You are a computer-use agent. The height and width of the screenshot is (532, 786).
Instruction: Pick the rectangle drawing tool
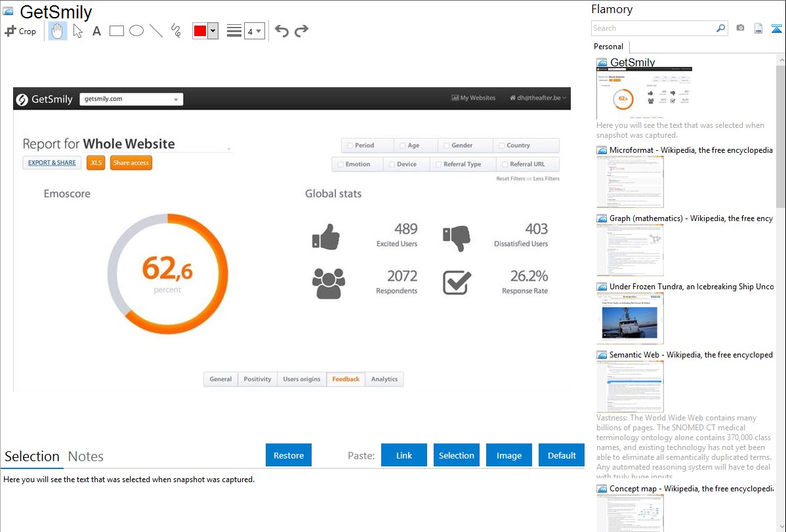(x=116, y=31)
